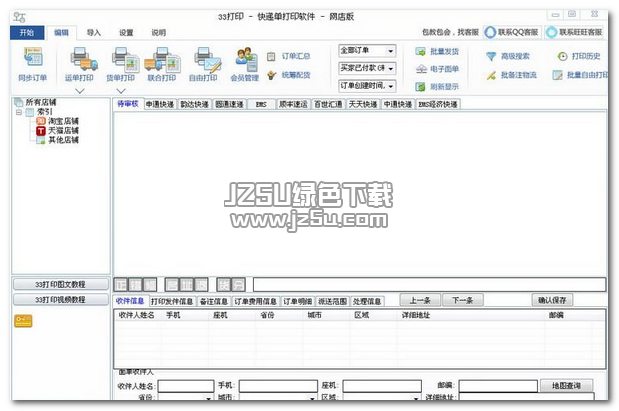Select the 联合打印 combined print icon
This screenshot has width=619, height=411.
tap(162, 59)
